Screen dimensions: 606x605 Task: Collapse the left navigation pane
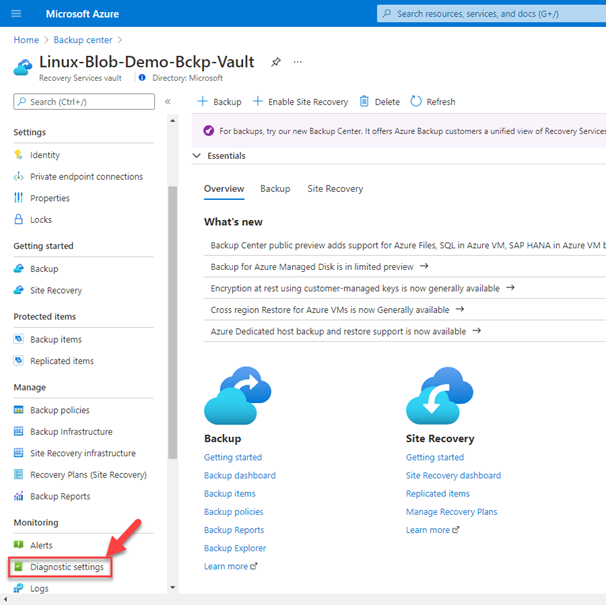(167, 102)
